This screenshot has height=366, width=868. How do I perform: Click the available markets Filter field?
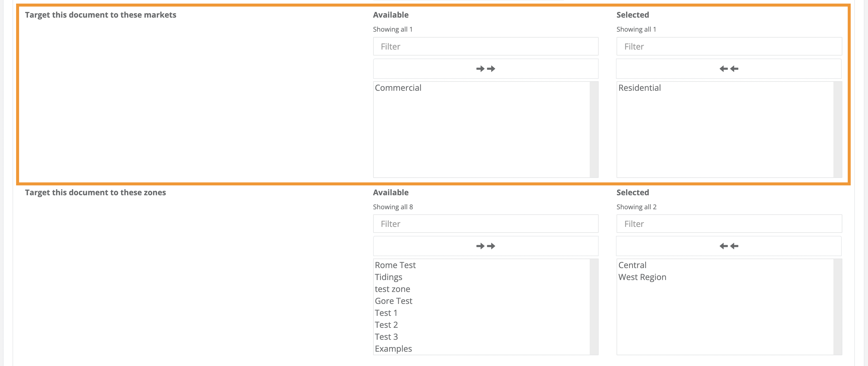[485, 46]
